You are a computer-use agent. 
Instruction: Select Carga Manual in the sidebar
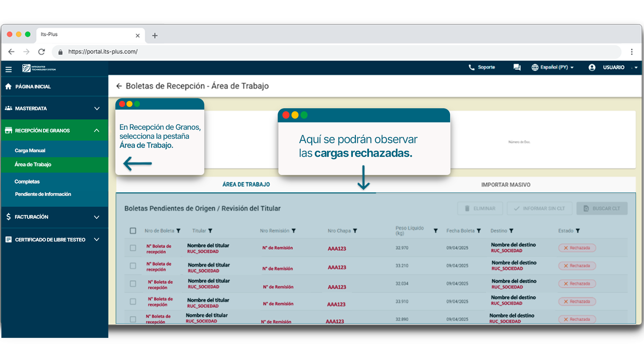(x=30, y=150)
